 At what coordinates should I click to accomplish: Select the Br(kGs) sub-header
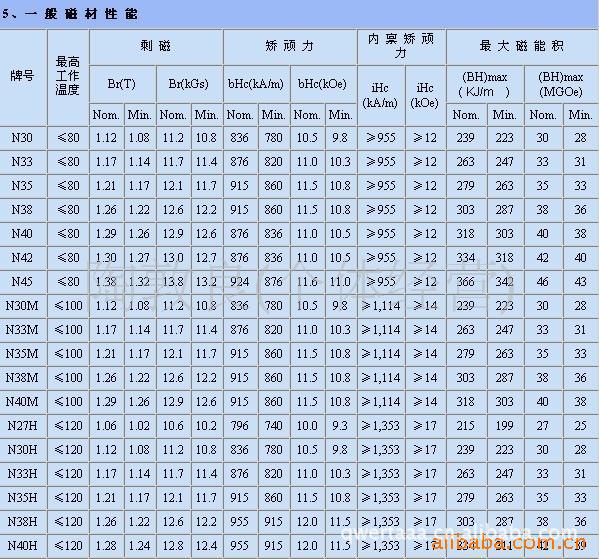(x=189, y=84)
